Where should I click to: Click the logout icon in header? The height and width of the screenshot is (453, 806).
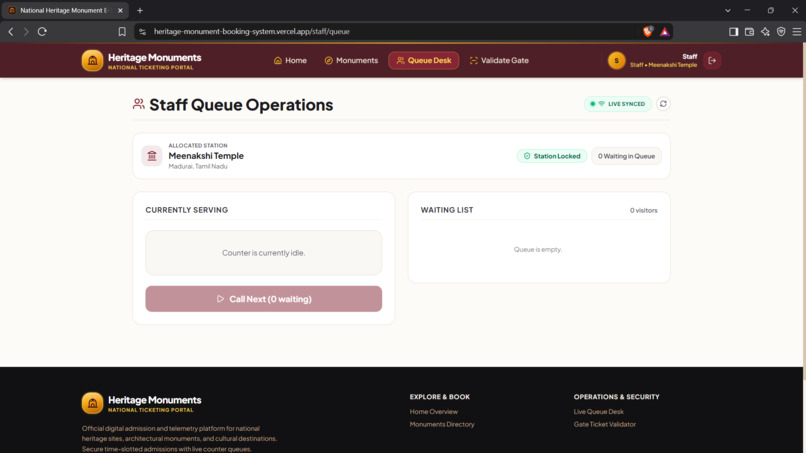[x=712, y=61]
